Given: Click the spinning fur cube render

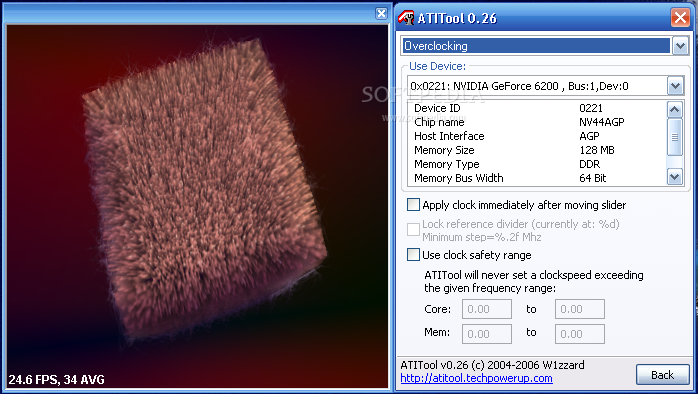Looking at the screenshot, I should 205,189.
